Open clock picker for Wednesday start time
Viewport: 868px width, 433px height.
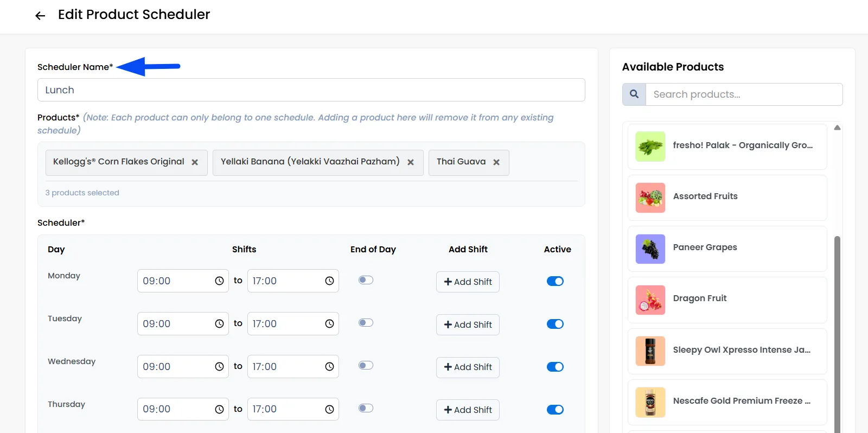coord(219,367)
